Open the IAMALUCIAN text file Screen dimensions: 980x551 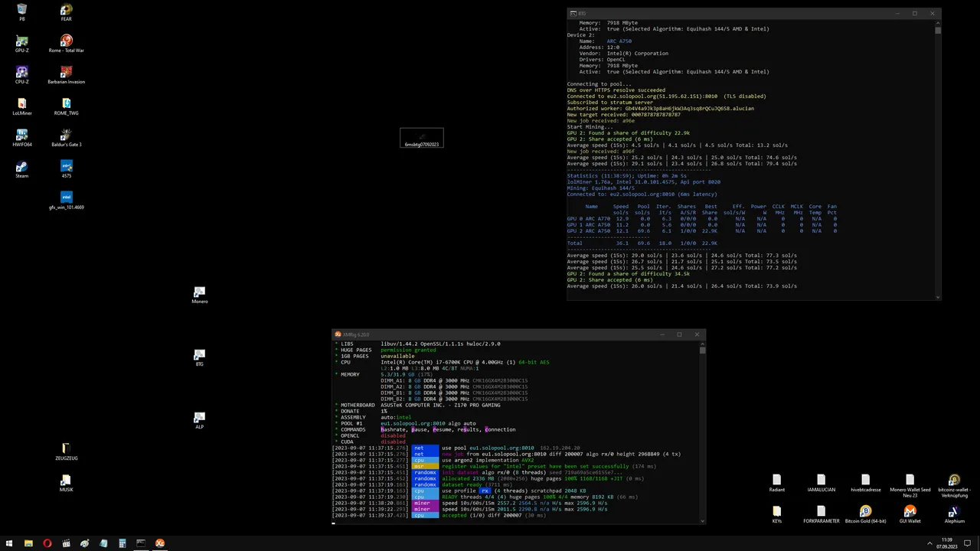pos(821,482)
